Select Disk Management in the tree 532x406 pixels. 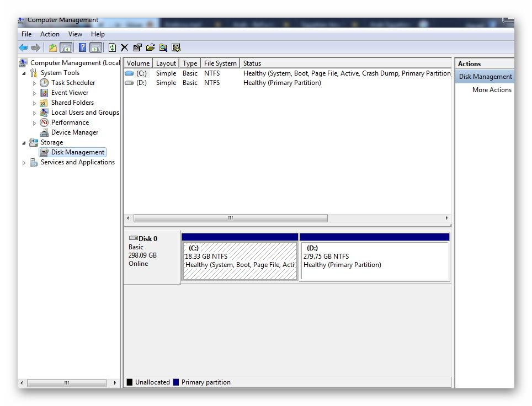coord(78,152)
